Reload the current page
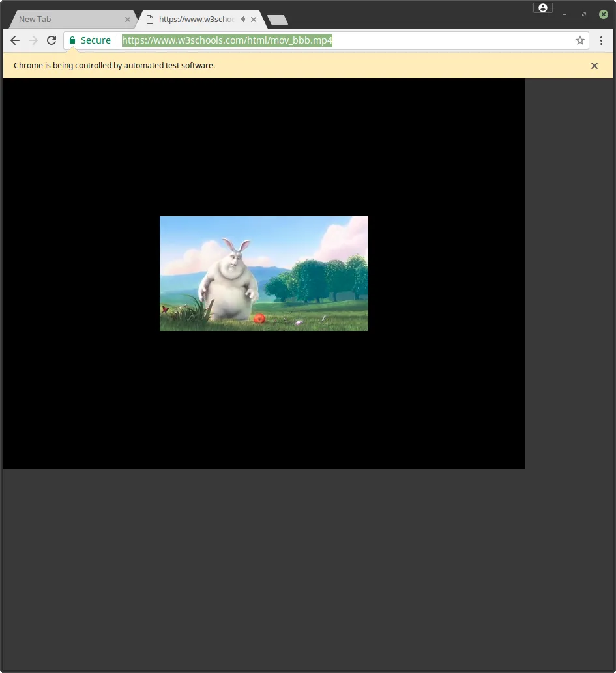616x673 pixels. tap(51, 40)
